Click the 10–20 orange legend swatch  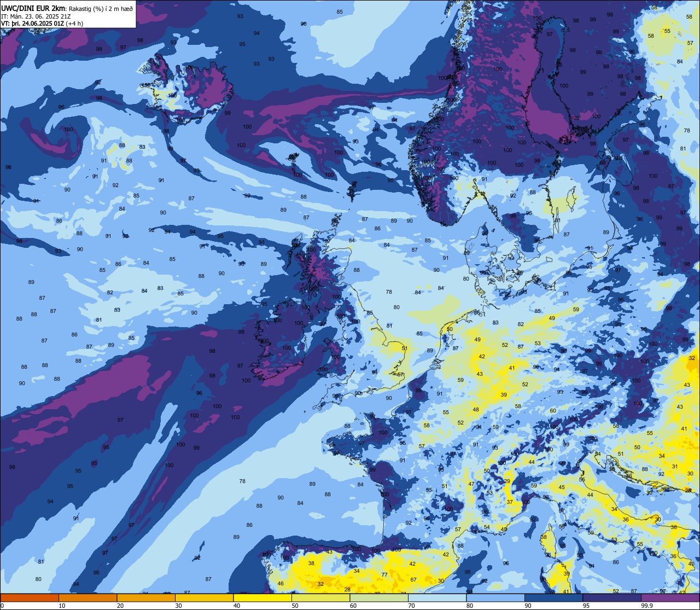tap(87, 597)
